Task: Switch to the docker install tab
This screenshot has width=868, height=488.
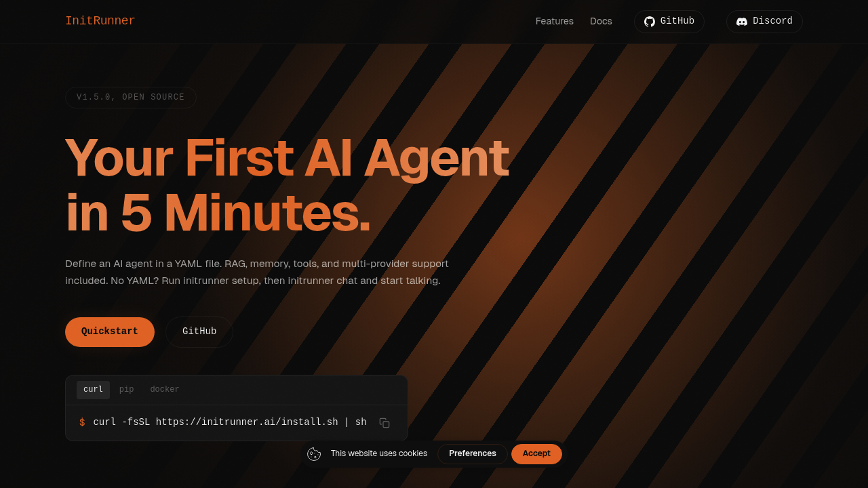Action: tap(165, 390)
